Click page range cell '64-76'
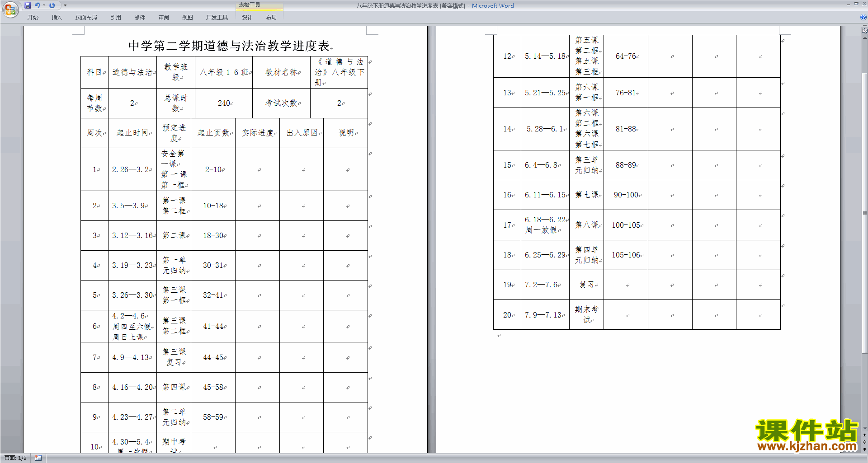Screen dimensions: 868x463 (626, 56)
